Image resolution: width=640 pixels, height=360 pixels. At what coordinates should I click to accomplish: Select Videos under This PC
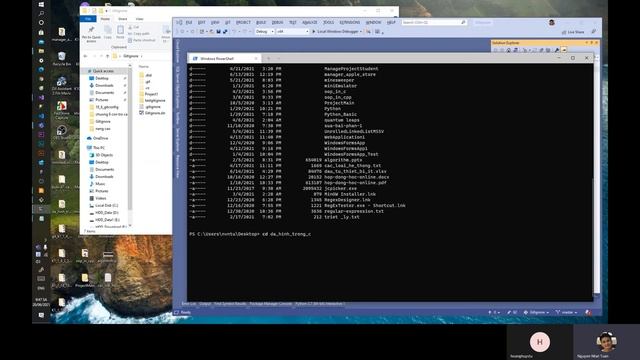click(98, 198)
